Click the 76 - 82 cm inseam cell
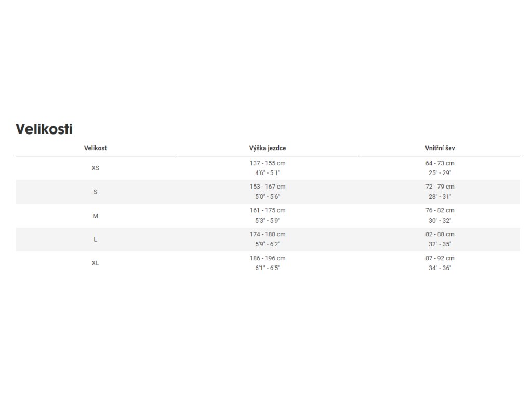532x399 pixels. tap(440, 216)
